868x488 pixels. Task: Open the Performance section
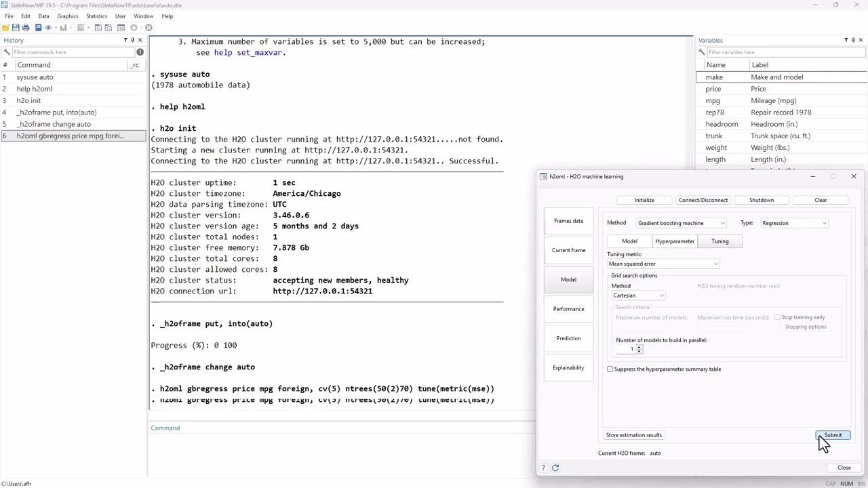coord(568,309)
